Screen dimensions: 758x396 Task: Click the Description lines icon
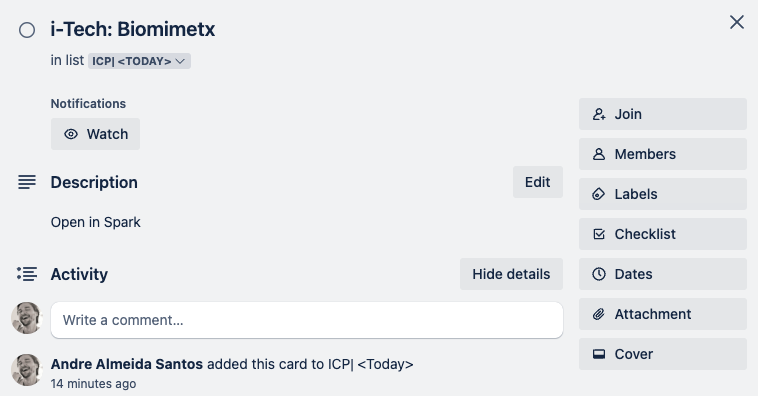pyautogui.click(x=27, y=182)
